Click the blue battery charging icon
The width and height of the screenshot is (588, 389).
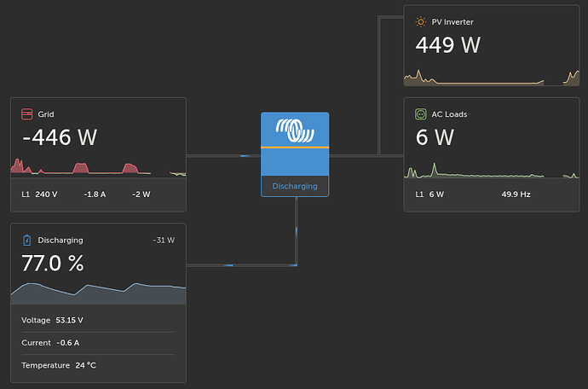tap(27, 241)
